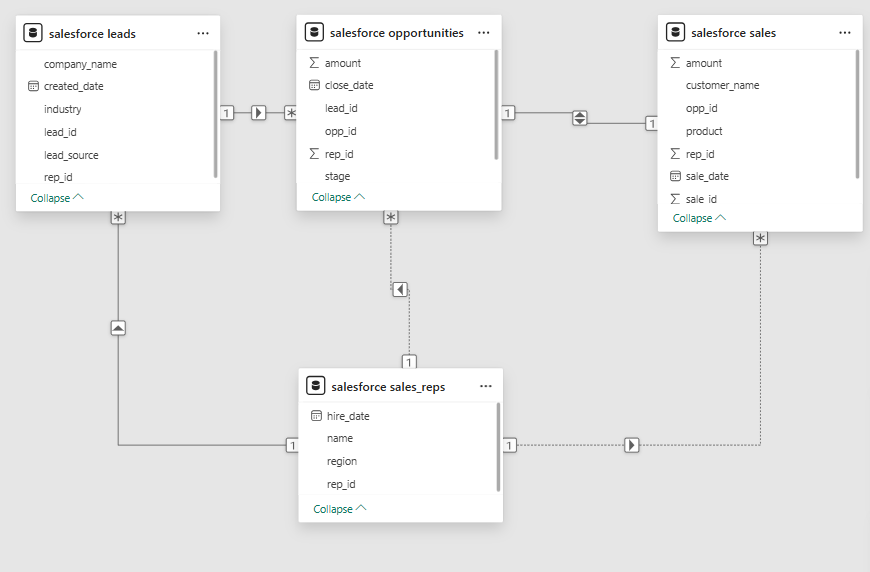Viewport: 870px width, 572px height.
Task: Click the 1 marker right of salesforce sales_reps
Action: (x=509, y=445)
